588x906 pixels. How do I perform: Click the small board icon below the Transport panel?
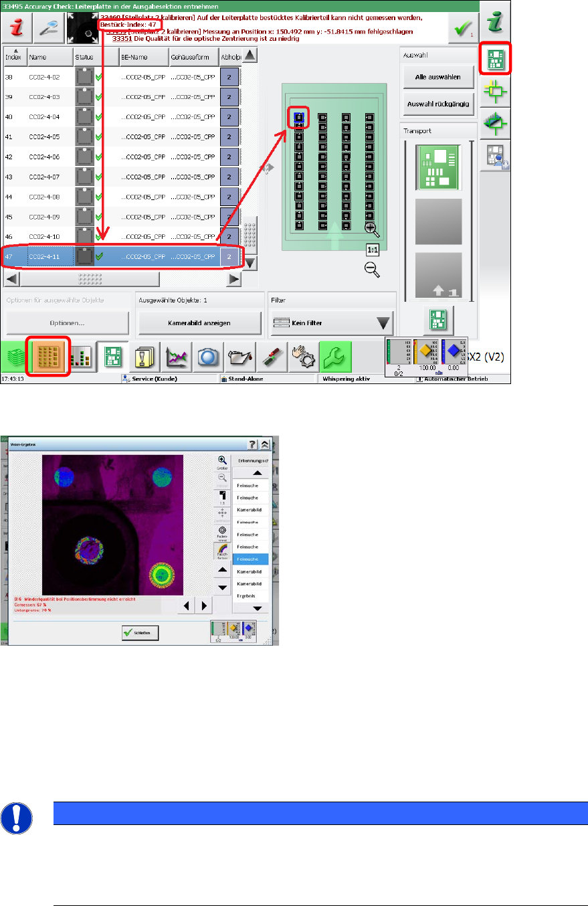(438, 319)
